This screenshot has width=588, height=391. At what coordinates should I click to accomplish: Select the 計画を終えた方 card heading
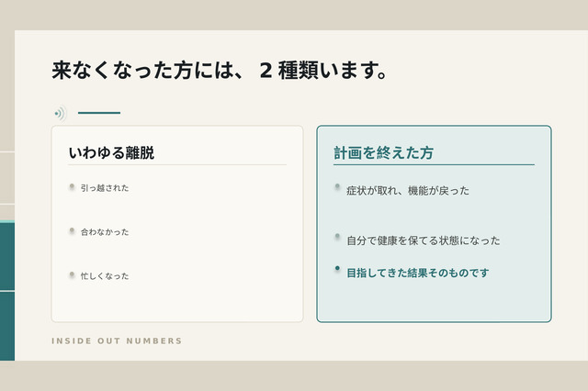pos(384,152)
